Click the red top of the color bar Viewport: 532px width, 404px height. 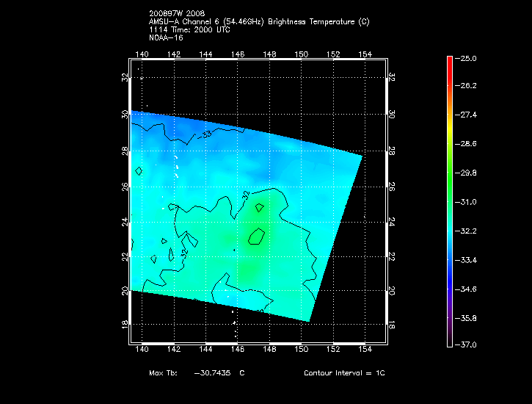coord(449,62)
